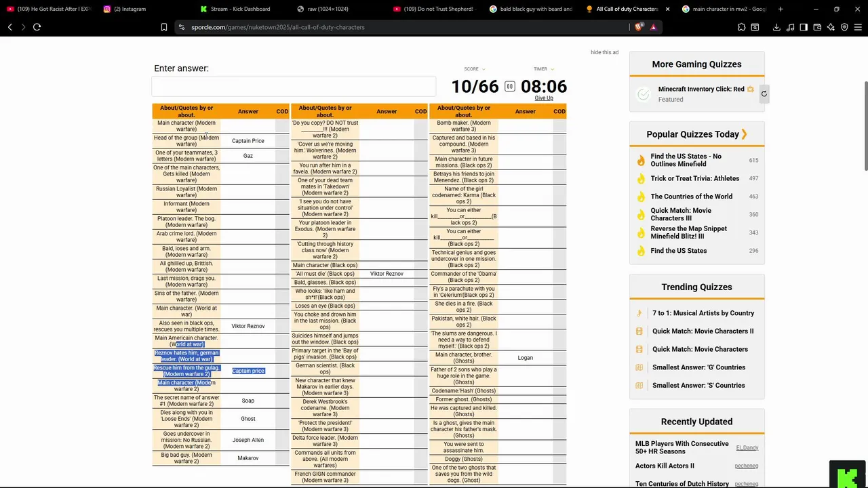Click the 'Joseph Allen' answer cell
This screenshot has width=868, height=488.
pos(248,440)
